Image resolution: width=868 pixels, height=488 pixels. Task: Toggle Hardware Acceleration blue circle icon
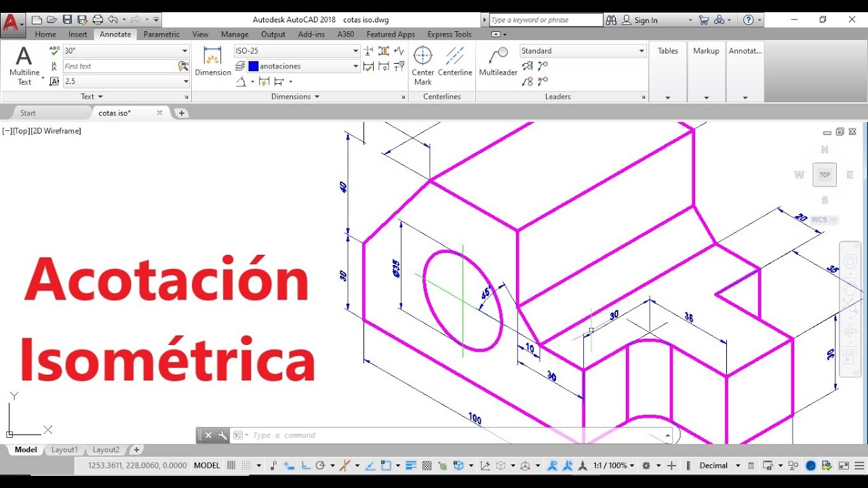click(x=810, y=466)
